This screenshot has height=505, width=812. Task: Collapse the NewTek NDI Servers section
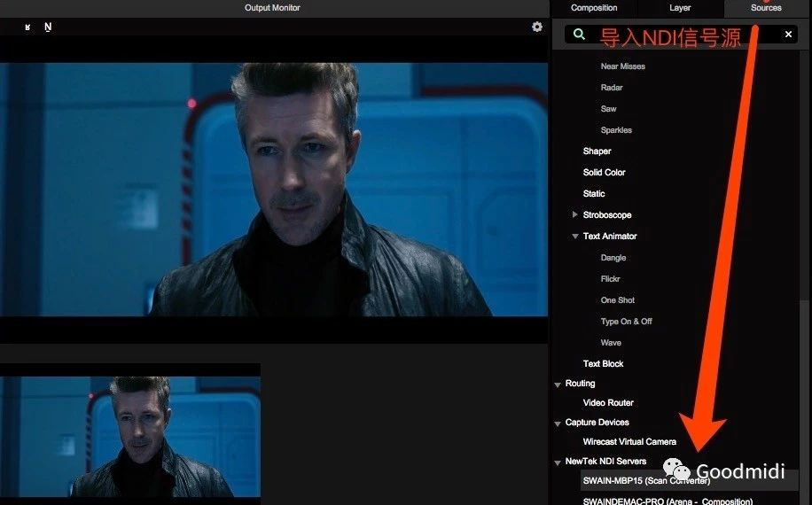(558, 462)
